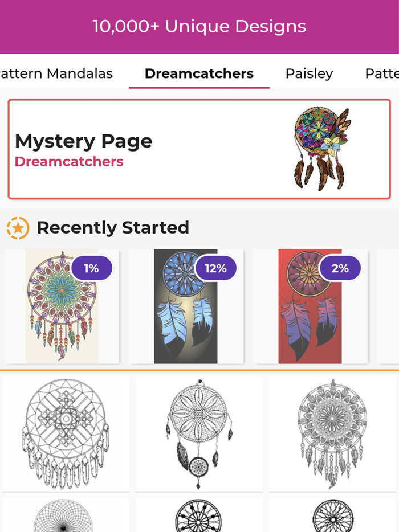Click the 1% progress badge
Image resolution: width=399 pixels, height=532 pixels.
point(91,267)
